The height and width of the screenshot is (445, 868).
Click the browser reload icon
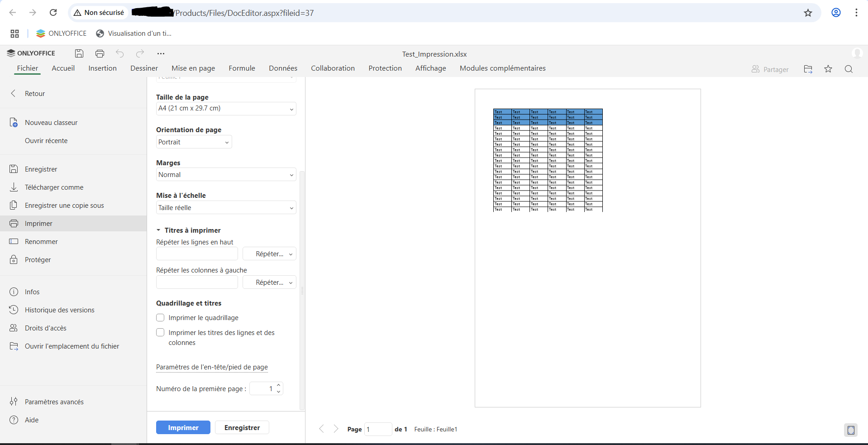[53, 13]
